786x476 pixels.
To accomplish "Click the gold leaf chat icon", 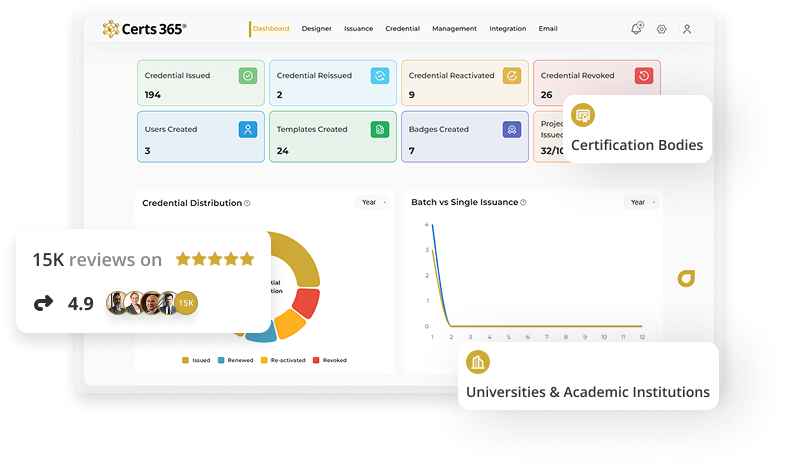I will (x=686, y=278).
